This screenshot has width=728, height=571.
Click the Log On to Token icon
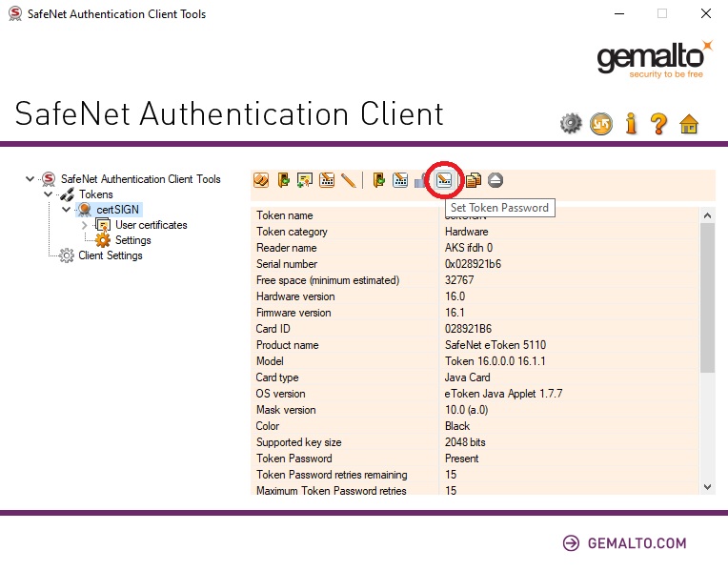[283, 179]
